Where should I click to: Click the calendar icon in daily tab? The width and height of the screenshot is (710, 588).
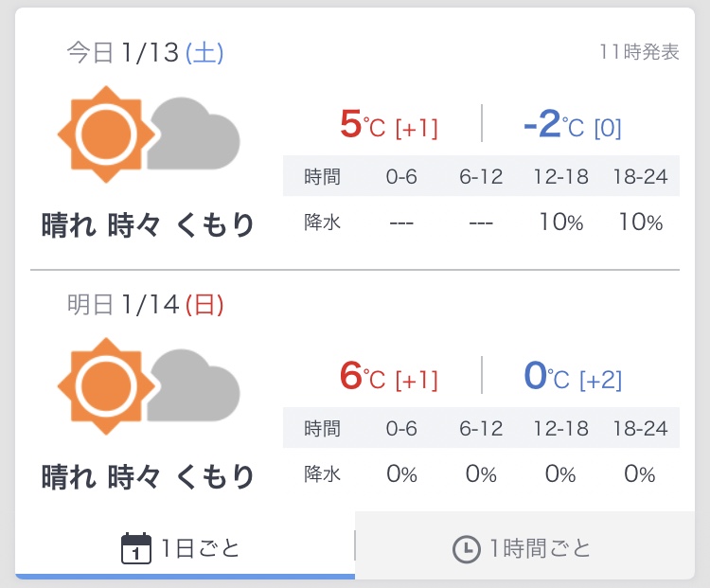click(136, 548)
